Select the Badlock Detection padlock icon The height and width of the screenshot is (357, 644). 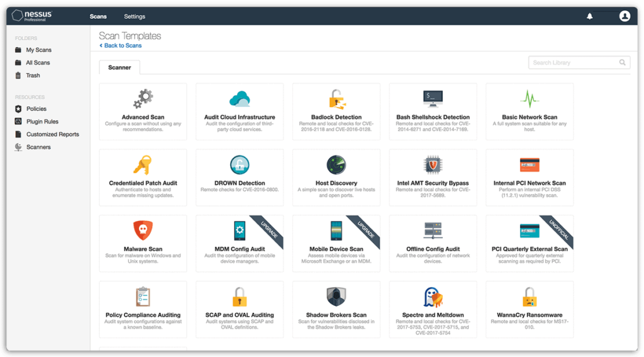[337, 99]
